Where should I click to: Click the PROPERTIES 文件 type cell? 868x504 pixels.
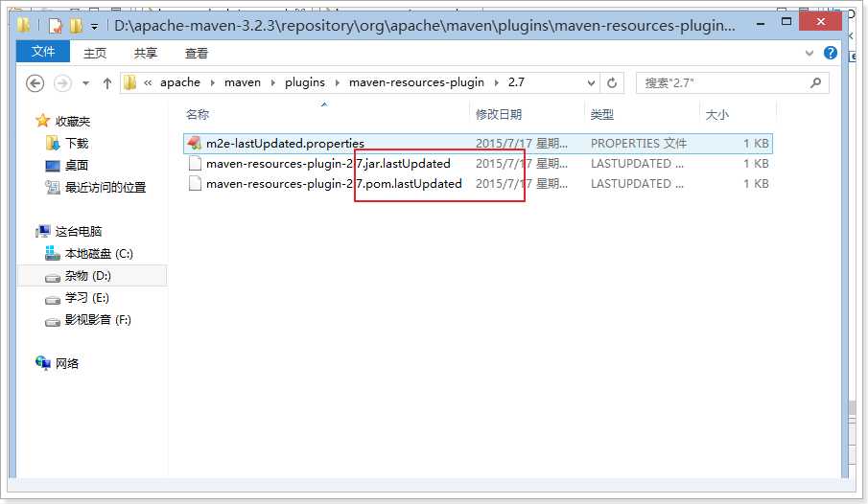pos(638,144)
